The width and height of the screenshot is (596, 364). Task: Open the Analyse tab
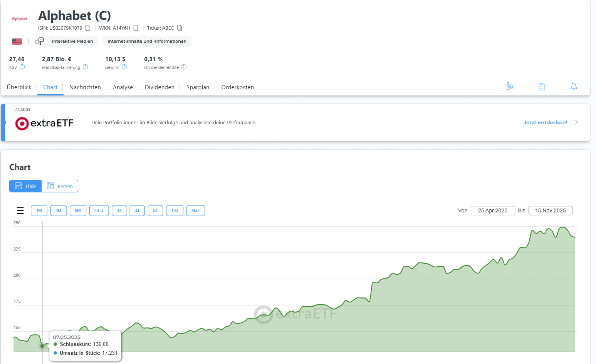point(123,87)
